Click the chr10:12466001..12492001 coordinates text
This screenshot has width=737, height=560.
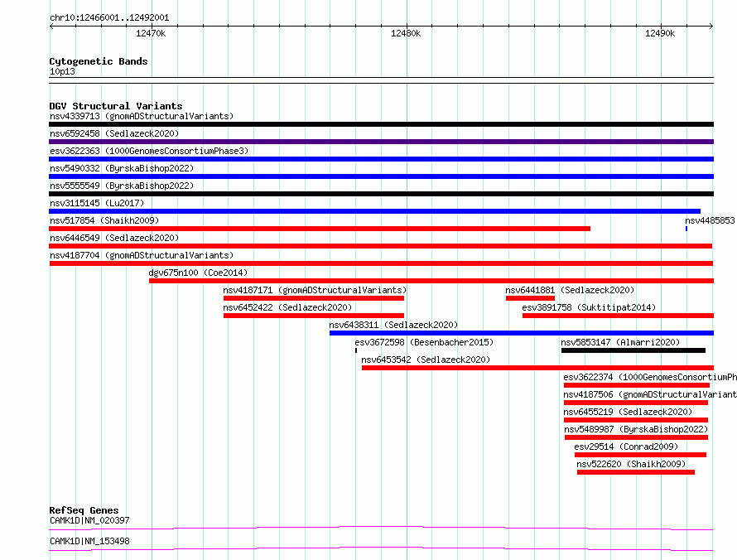(109, 17)
